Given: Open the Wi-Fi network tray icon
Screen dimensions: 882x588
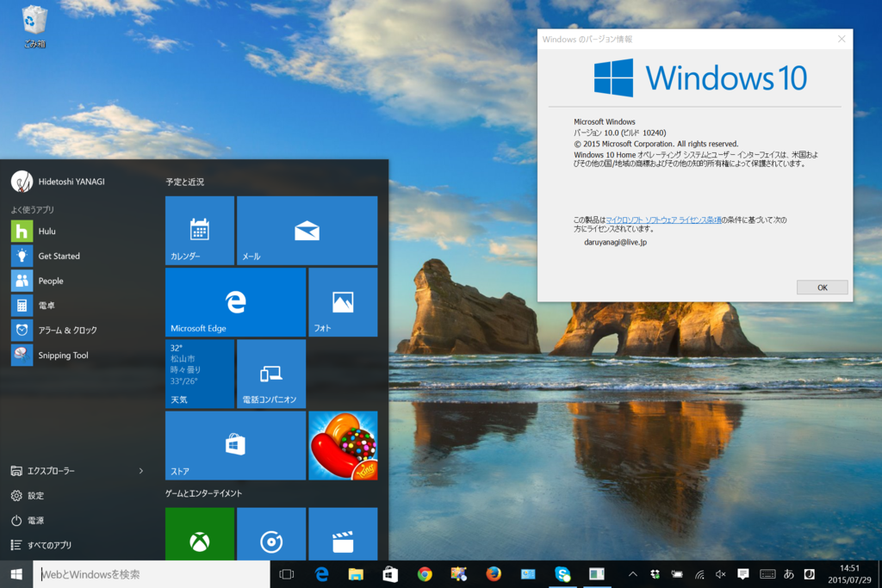Looking at the screenshot, I should [x=699, y=574].
